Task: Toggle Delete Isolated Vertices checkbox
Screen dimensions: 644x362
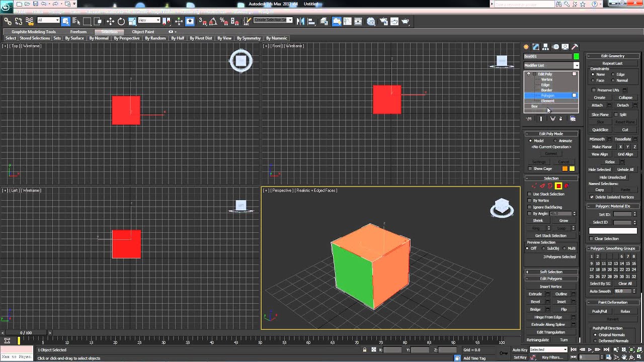Action: coord(592,197)
